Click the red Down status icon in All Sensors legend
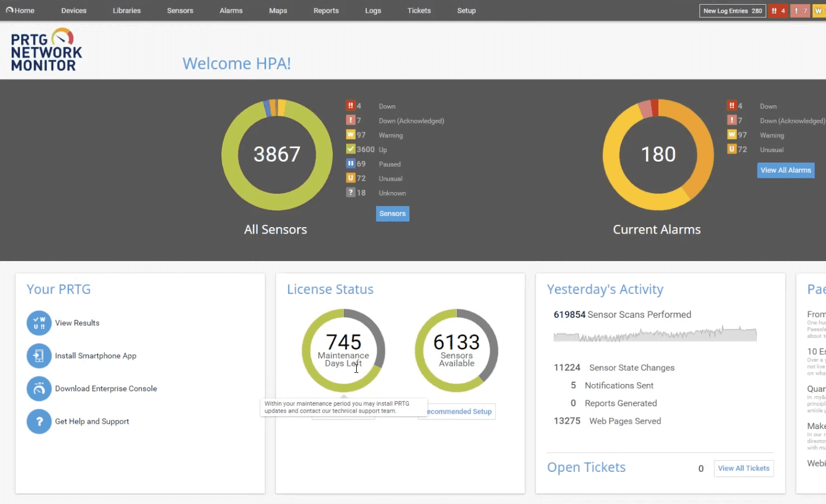 [350, 106]
